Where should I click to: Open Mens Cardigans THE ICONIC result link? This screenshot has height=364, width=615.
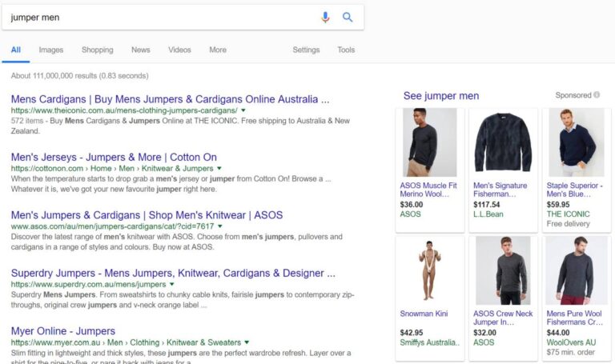[171, 99]
